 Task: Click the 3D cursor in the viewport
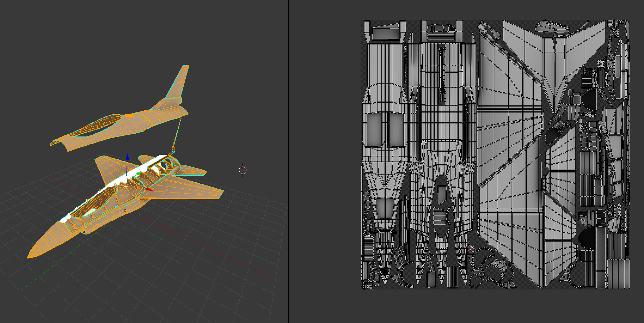point(243,170)
